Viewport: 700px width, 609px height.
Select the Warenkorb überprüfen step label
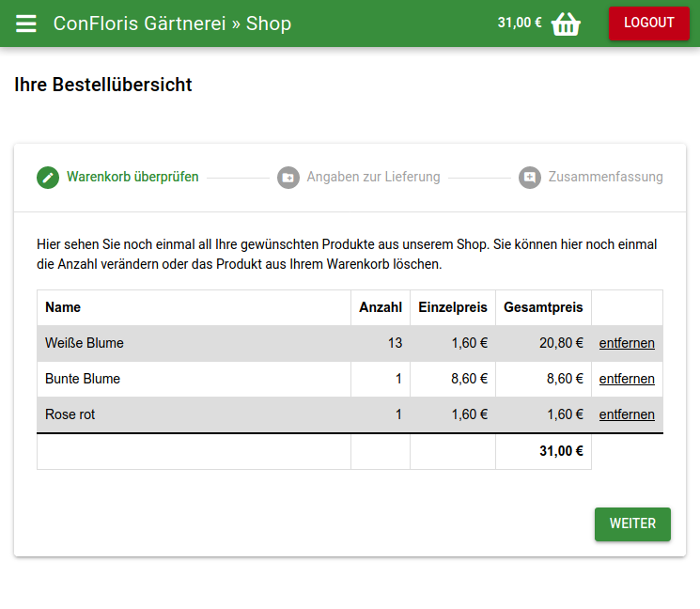132,177
